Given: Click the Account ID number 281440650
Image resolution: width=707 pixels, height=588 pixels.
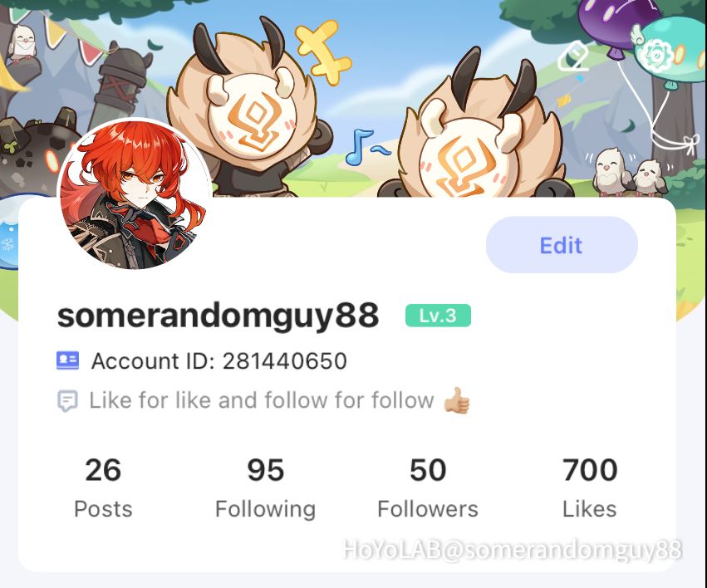Looking at the screenshot, I should click(x=285, y=361).
